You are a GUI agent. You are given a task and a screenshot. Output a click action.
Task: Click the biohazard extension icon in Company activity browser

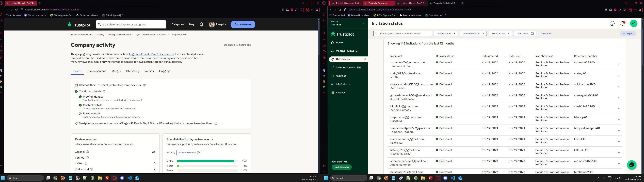point(308,10)
